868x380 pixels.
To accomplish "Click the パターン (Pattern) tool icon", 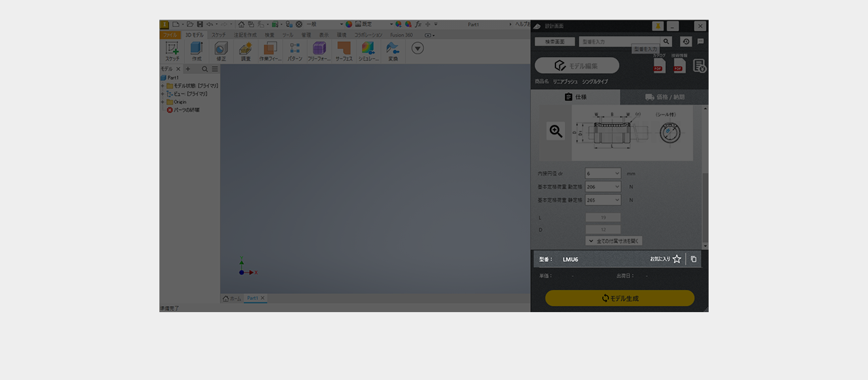I will pyautogui.click(x=294, y=49).
